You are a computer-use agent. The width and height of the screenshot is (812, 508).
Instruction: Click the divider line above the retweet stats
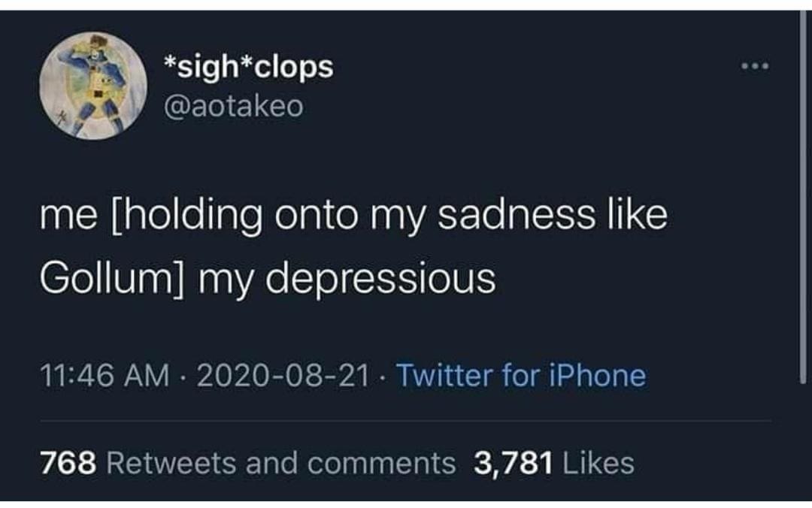[x=406, y=421]
